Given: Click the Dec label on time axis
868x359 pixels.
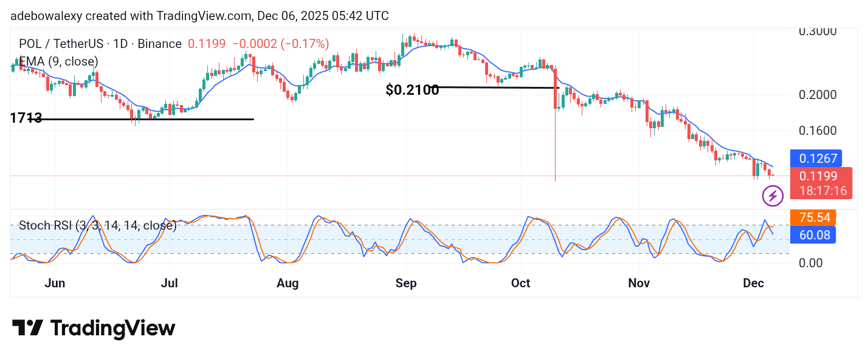Looking at the screenshot, I should pos(754,283).
